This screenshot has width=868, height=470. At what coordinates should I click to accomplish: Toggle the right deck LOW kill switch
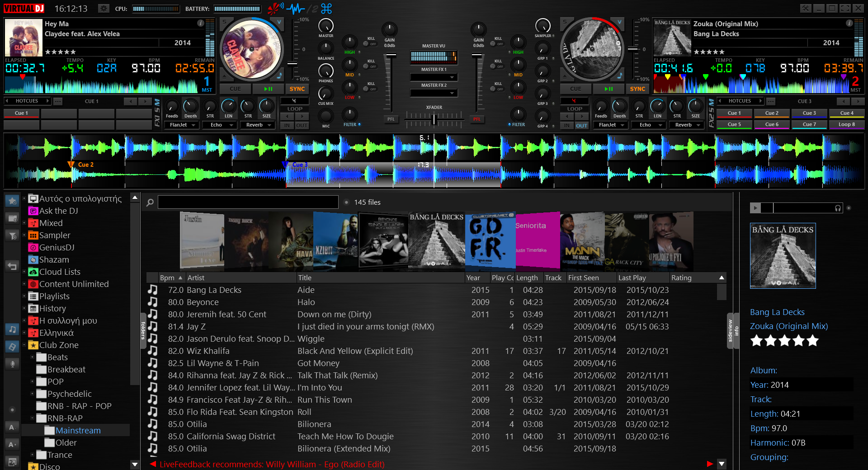[x=495, y=89]
